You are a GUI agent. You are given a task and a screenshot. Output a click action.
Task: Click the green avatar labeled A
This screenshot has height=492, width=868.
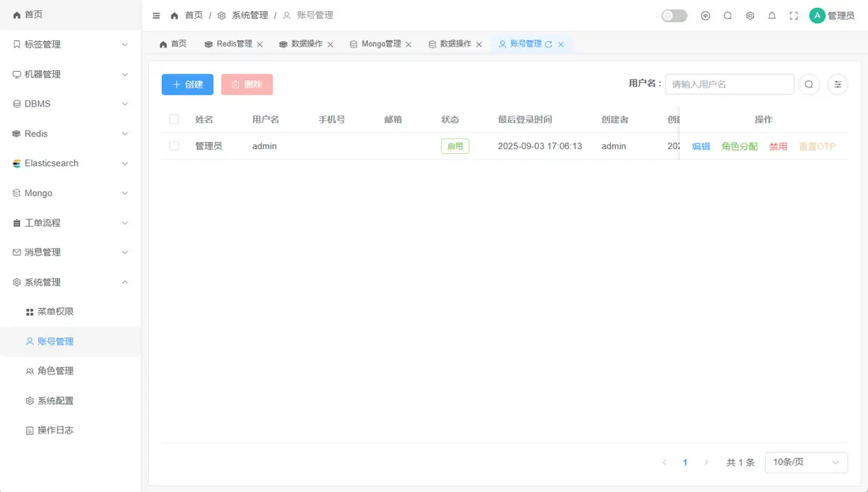pos(817,16)
